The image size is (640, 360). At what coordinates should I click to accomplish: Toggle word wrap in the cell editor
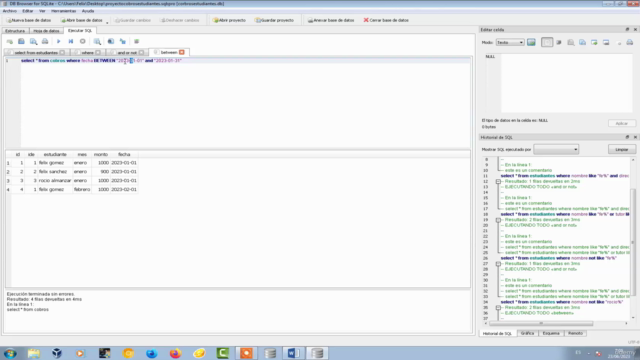point(547,42)
